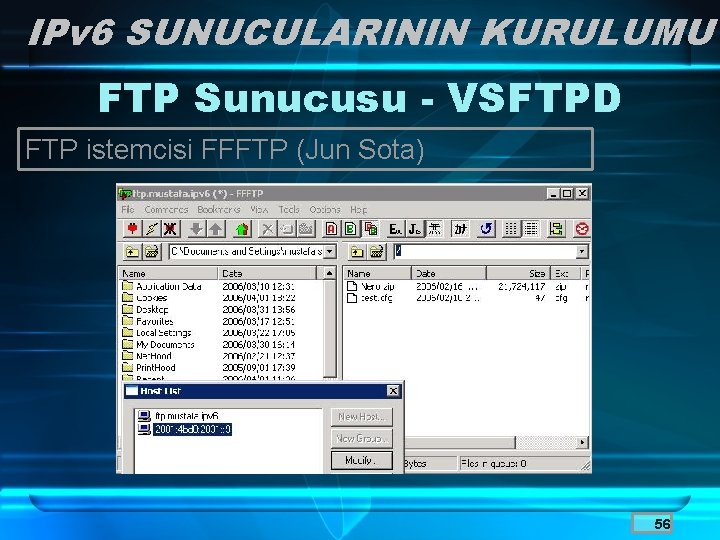Click the Quick Connect lightning icon
Screen dimensions: 720x540
tap(152, 229)
